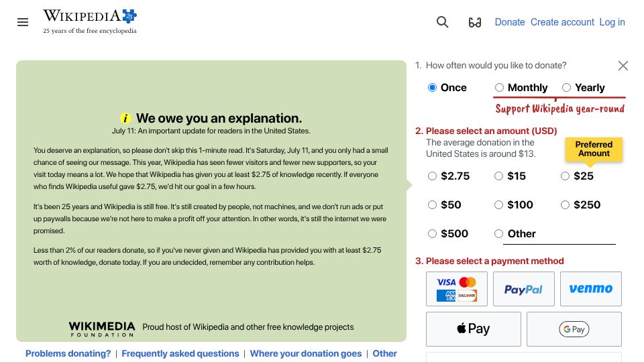Open the Donate link in header
The width and height of the screenshot is (644, 362).
pos(510,22)
